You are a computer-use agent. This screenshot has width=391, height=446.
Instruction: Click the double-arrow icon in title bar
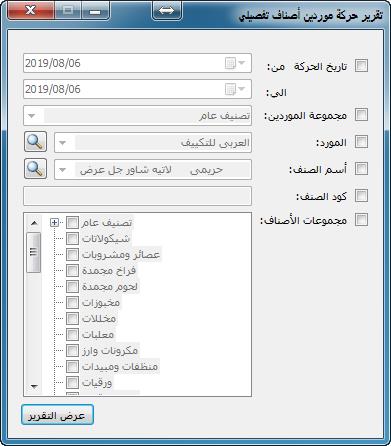click(x=167, y=10)
